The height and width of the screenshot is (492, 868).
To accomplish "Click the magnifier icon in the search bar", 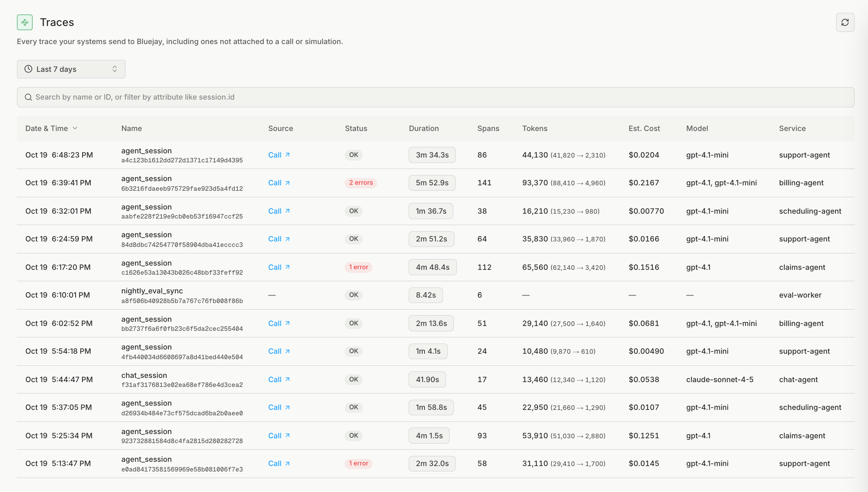I will pyautogui.click(x=28, y=97).
